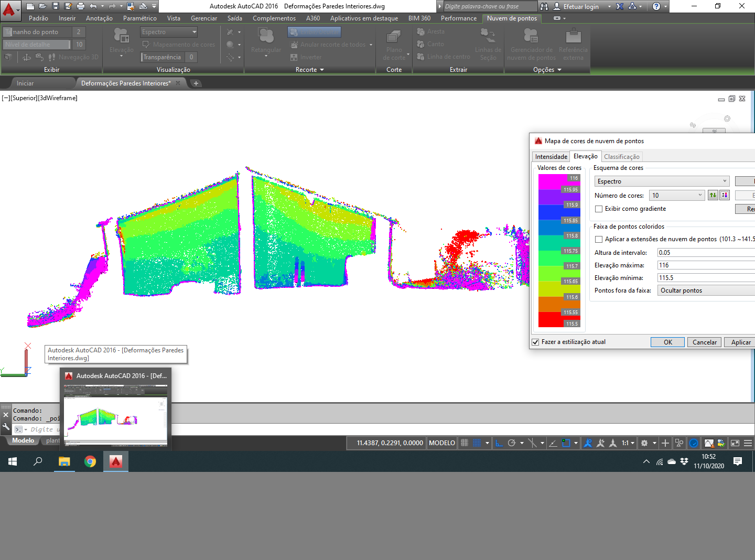
Task: Click the Aplicar button
Action: 740,342
